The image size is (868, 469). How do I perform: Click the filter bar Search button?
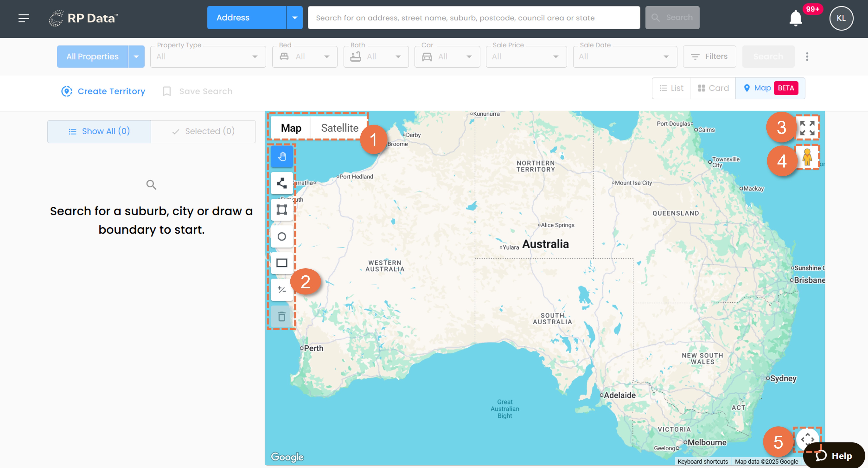768,57
